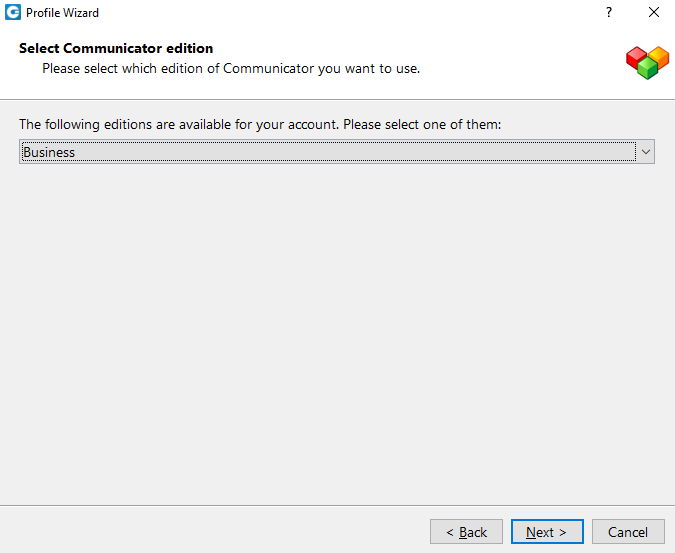The width and height of the screenshot is (675, 553).
Task: Open the edition combo box showing Business
Action: [x=337, y=151]
